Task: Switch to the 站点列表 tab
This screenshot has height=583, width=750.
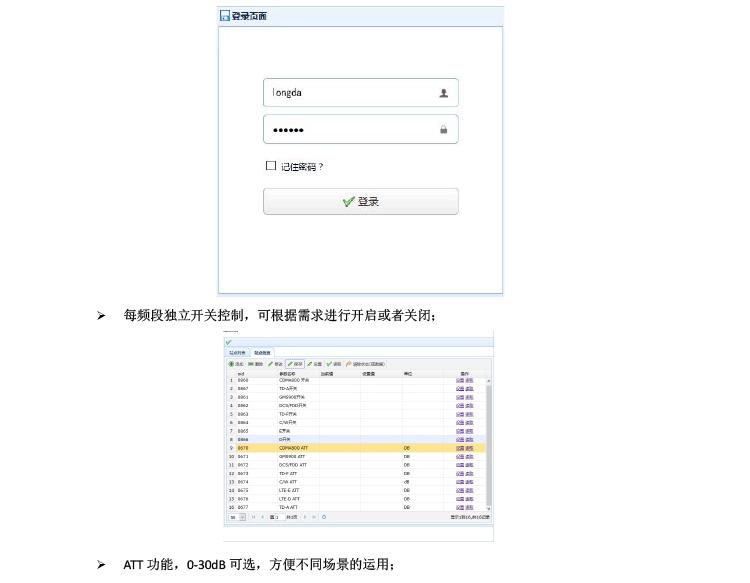Action: pyautogui.click(x=238, y=352)
